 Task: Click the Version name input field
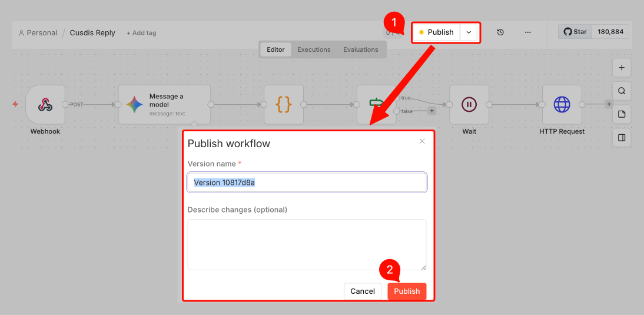coord(307,183)
